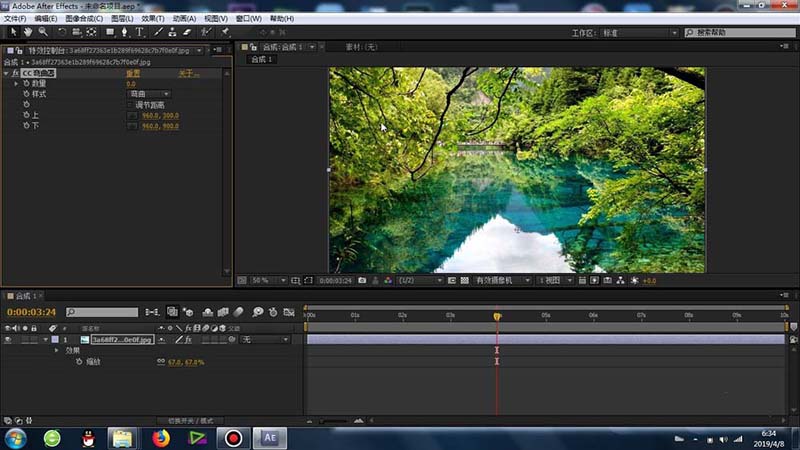
Task: Click the 重置 reset link for effect
Action: point(133,73)
